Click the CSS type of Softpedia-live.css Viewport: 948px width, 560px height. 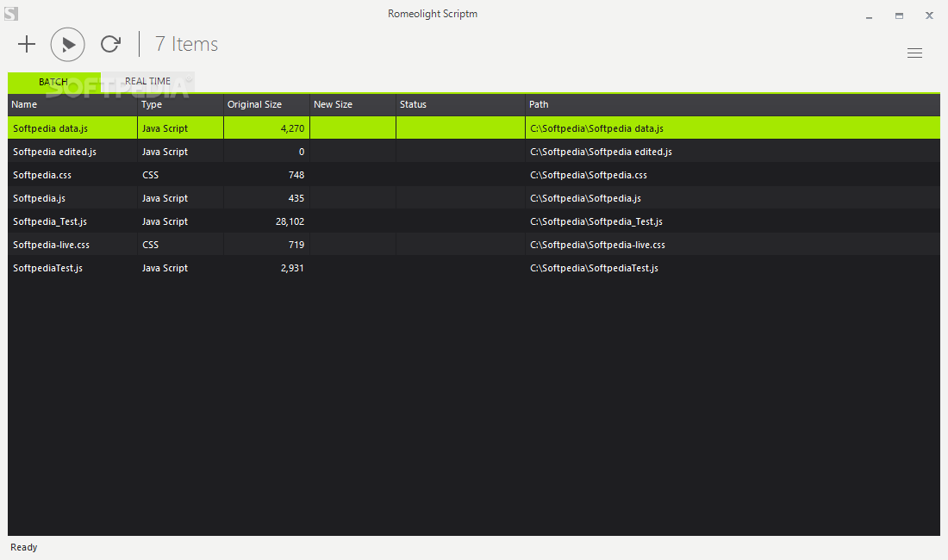coord(151,245)
